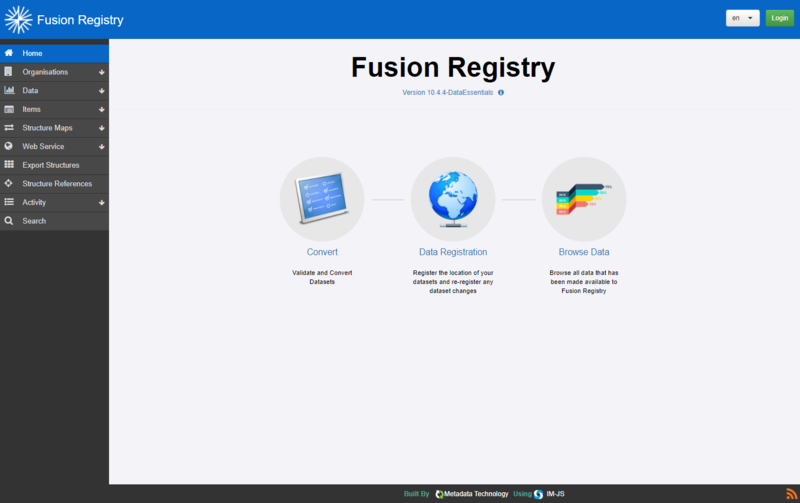Click 'Using' footer text

[522, 494]
